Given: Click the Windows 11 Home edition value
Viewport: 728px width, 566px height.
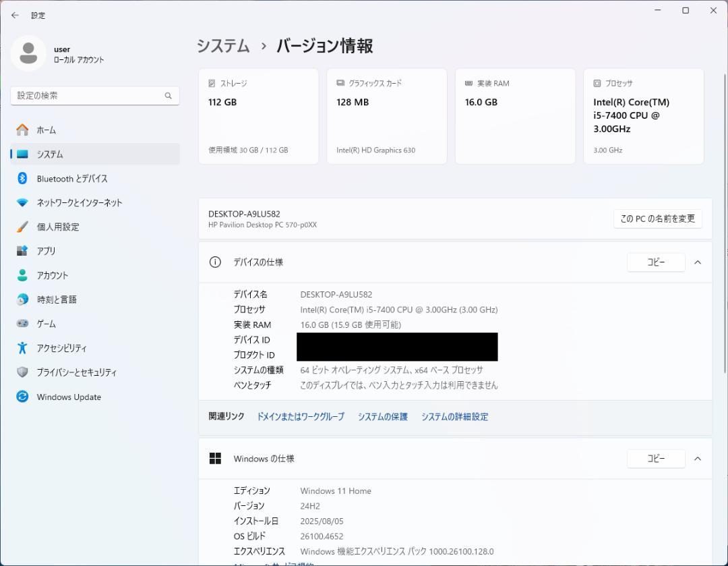Looking at the screenshot, I should point(336,490).
